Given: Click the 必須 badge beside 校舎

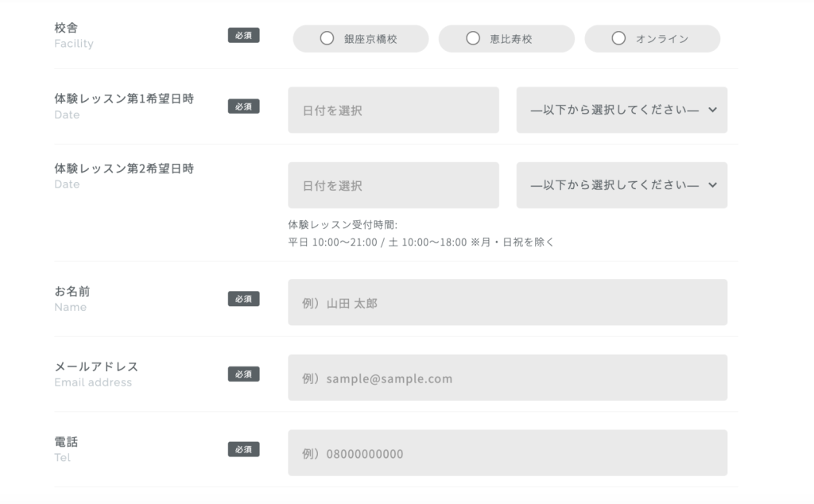Looking at the screenshot, I should point(243,36).
